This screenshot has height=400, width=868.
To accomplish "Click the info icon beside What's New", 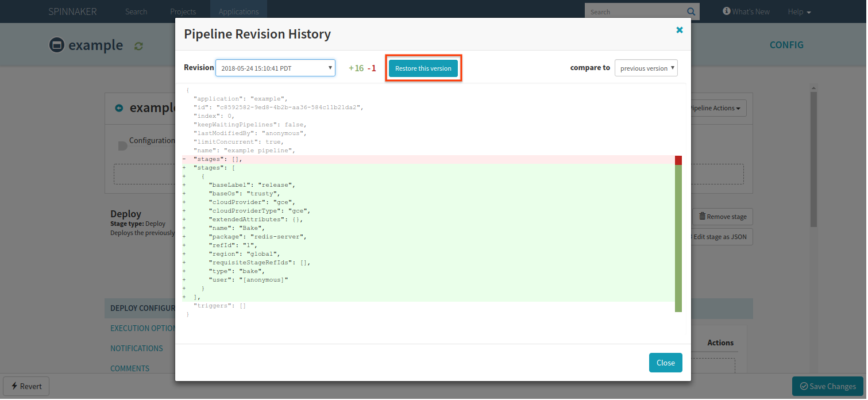I will (726, 11).
